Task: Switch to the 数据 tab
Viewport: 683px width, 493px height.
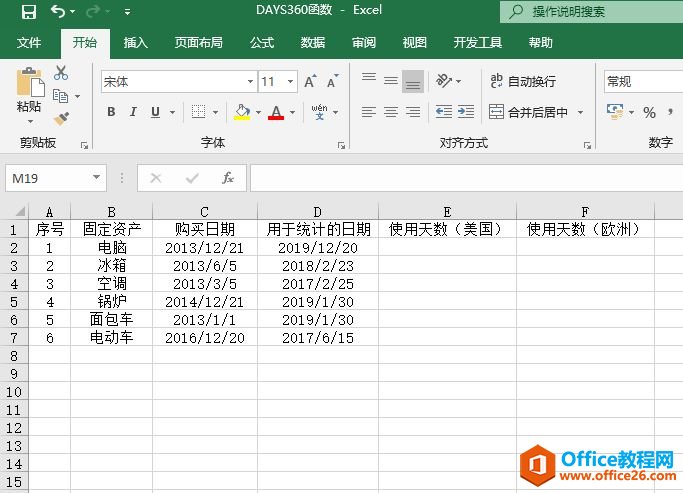Action: (x=313, y=43)
